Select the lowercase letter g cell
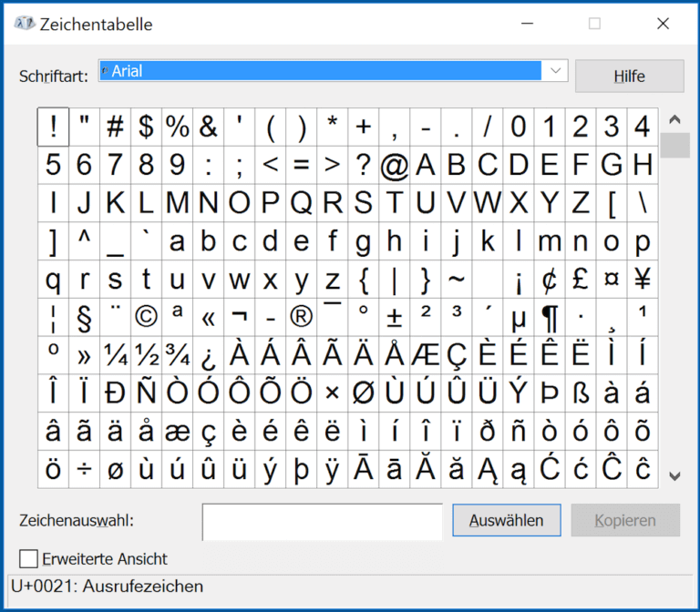 point(364,241)
